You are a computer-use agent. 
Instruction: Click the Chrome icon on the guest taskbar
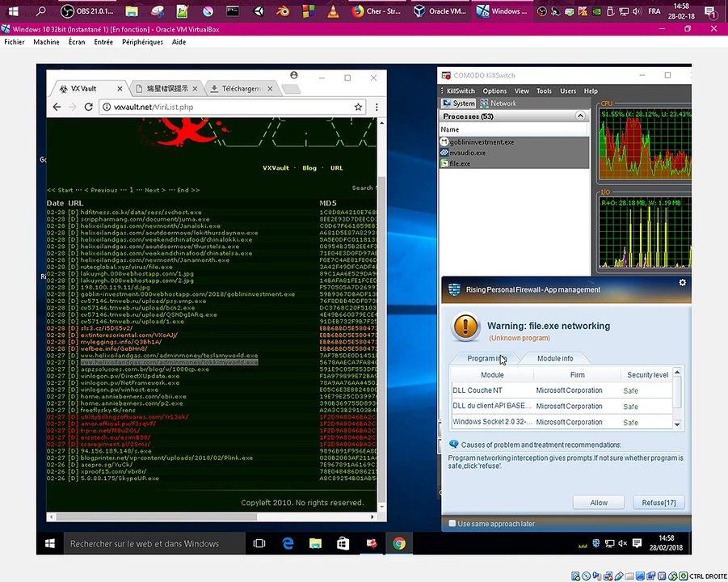coord(399,543)
